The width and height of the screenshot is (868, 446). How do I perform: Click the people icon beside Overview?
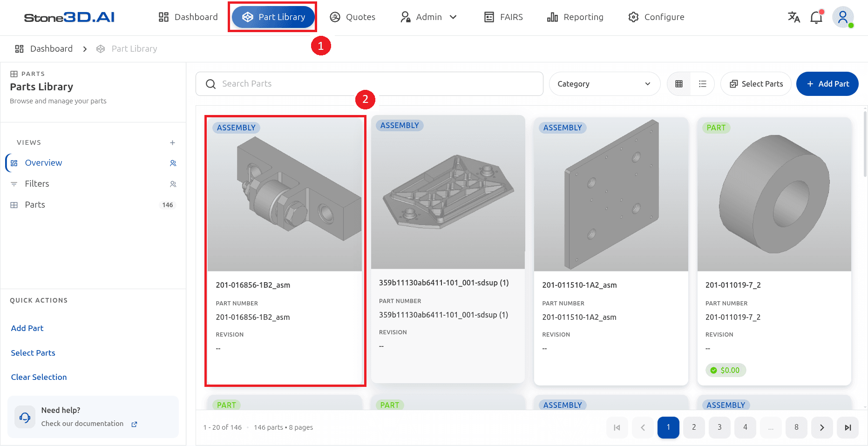[x=173, y=163]
